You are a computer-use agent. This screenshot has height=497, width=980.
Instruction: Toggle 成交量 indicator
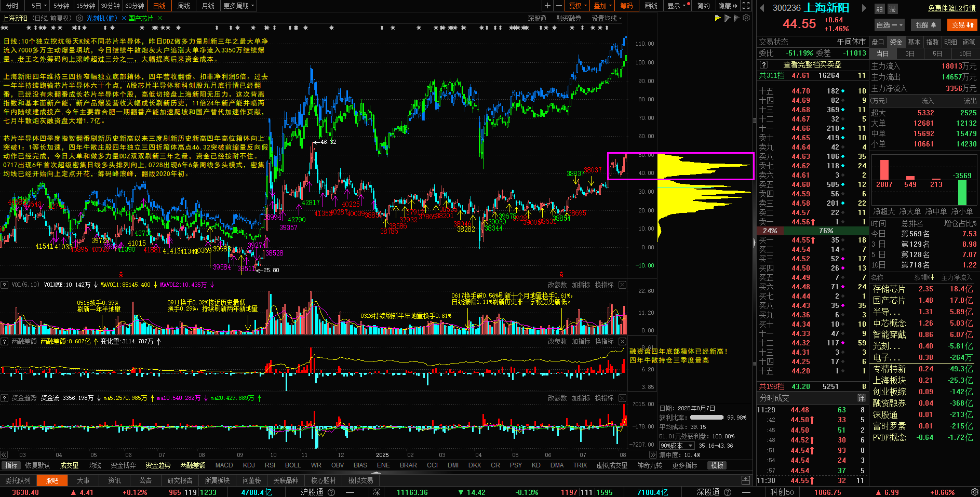pos(69,465)
